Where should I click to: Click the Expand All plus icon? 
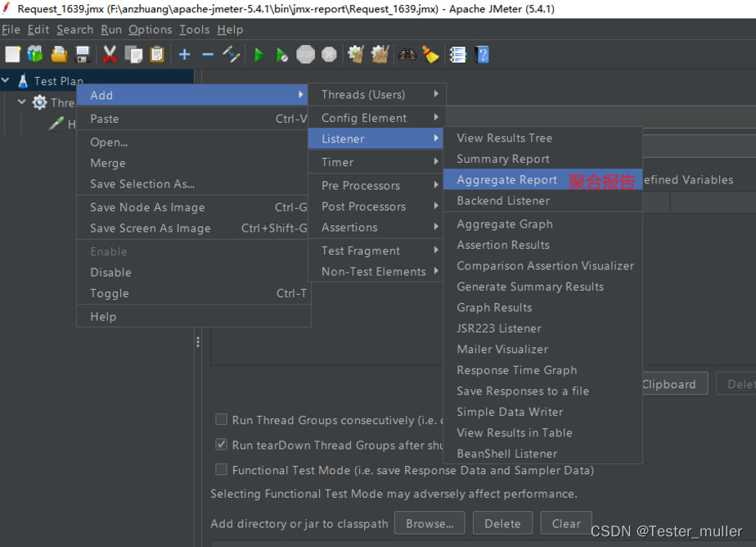(184, 55)
